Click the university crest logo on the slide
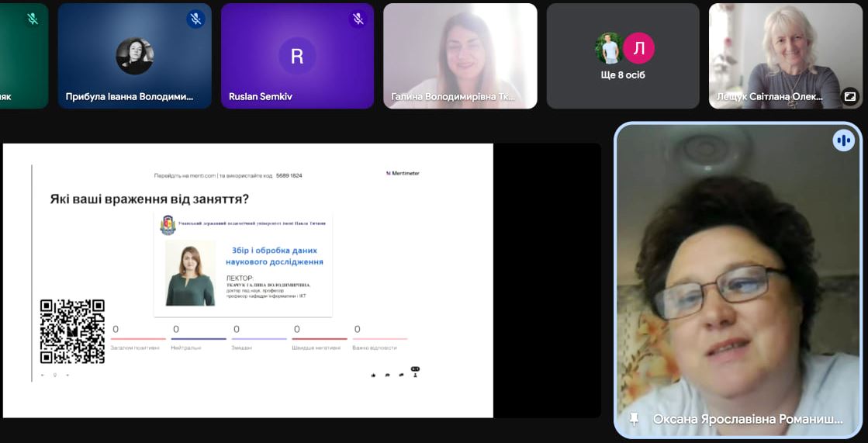The width and height of the screenshot is (868, 443). (x=168, y=225)
